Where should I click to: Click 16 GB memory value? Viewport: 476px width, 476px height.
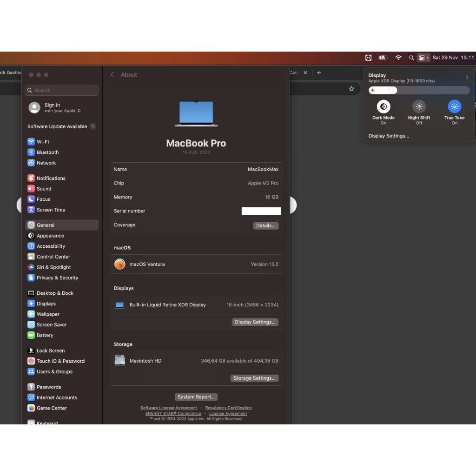271,197
